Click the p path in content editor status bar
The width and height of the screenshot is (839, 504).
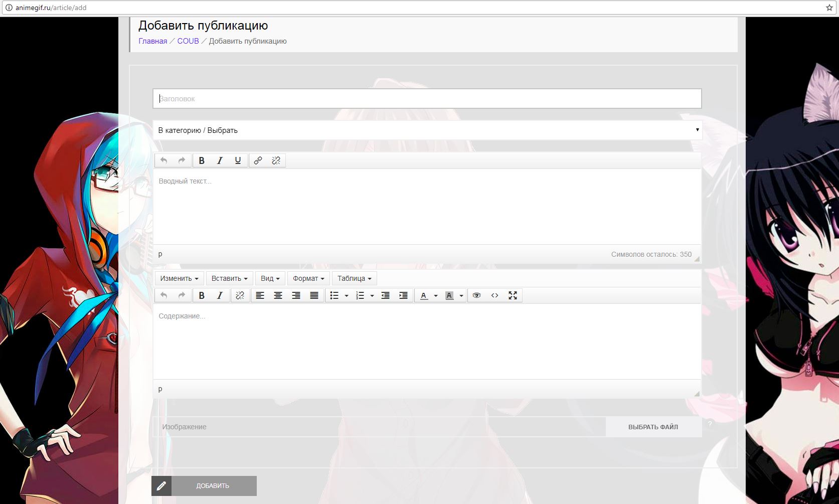pos(160,389)
